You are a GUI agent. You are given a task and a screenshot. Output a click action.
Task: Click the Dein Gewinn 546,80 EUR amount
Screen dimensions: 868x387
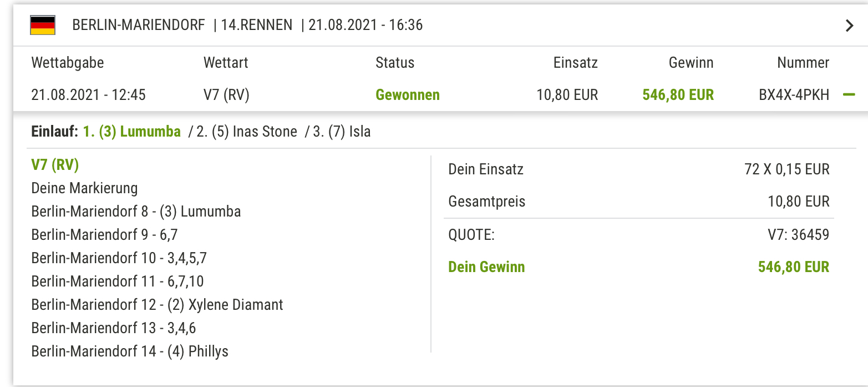tap(794, 267)
